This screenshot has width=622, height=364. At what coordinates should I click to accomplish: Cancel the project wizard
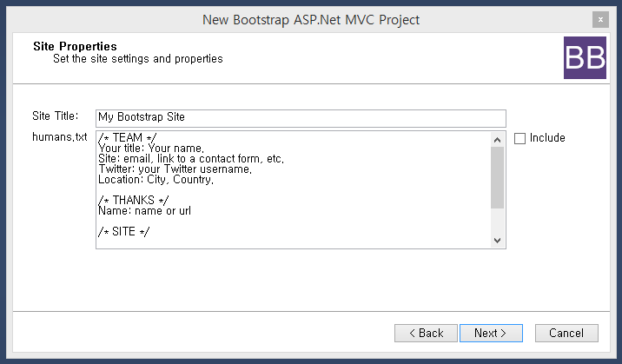pos(566,333)
